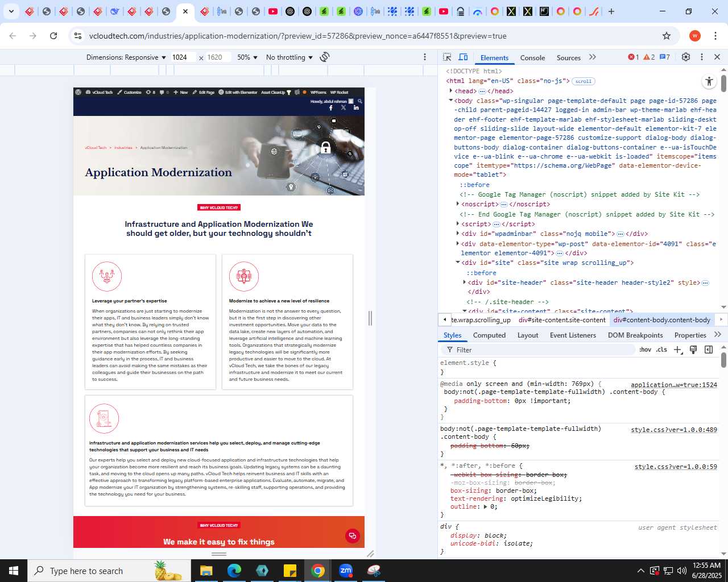Click the warnings count triangle indicator
This screenshot has width=728, height=582.
tap(649, 57)
